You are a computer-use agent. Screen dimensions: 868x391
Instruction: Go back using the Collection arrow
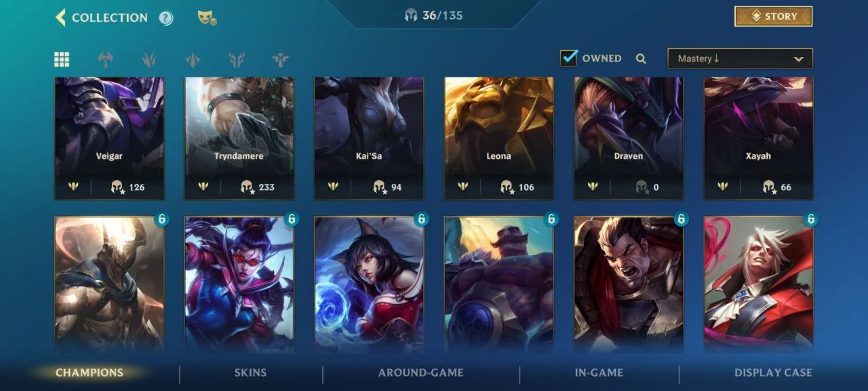coord(60,18)
